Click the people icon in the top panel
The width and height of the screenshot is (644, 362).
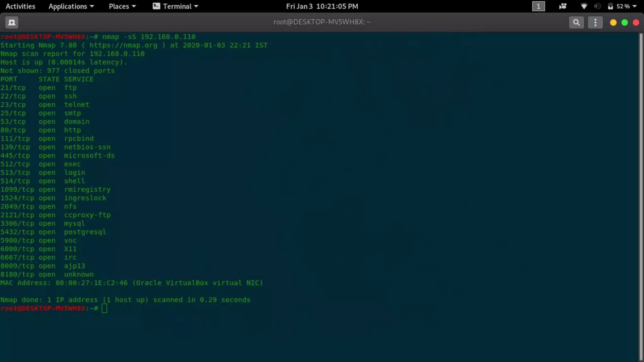click(563, 6)
